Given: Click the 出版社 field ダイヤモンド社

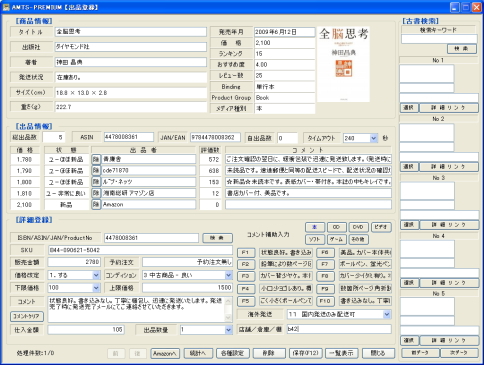Looking at the screenshot, I should point(131,47).
